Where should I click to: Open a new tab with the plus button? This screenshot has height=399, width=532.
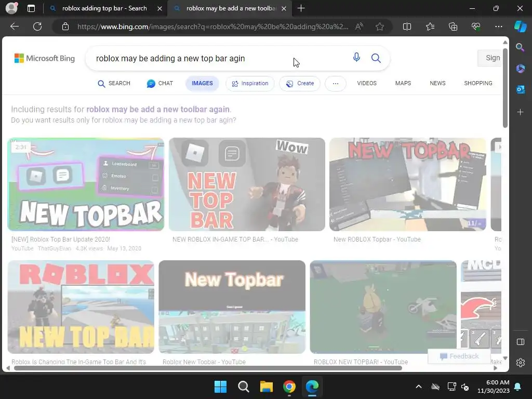click(301, 8)
